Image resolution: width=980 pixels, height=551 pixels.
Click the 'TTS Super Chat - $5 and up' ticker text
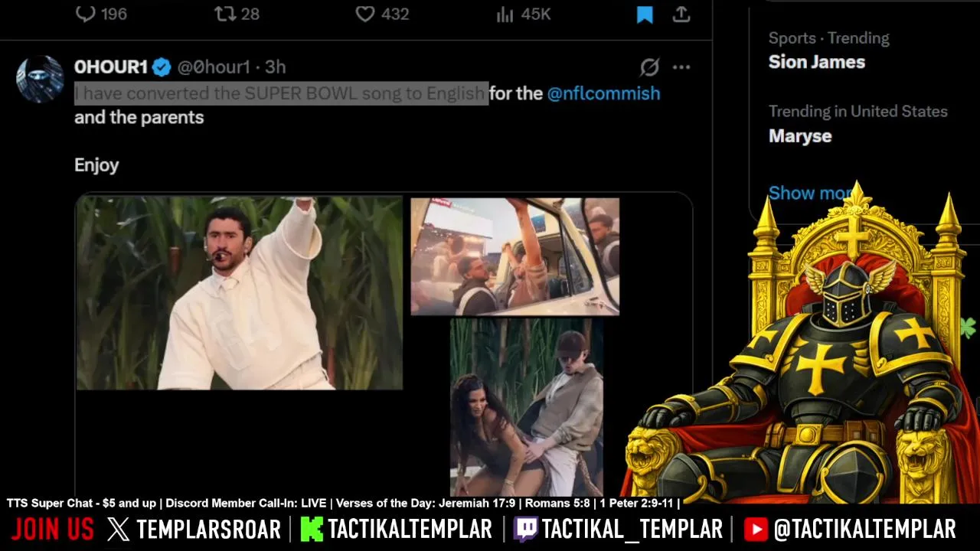click(x=81, y=503)
